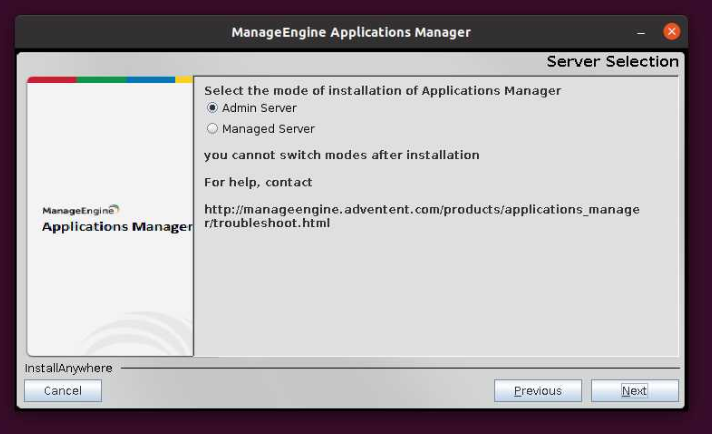Viewport: 712px width, 434px height.
Task: Minimize the installer window
Action: point(641,32)
